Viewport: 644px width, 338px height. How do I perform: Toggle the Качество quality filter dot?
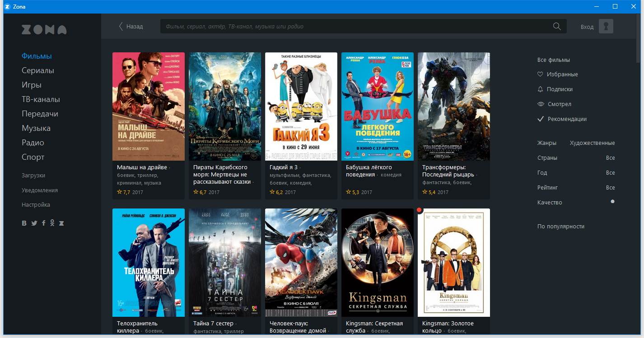[x=612, y=202]
